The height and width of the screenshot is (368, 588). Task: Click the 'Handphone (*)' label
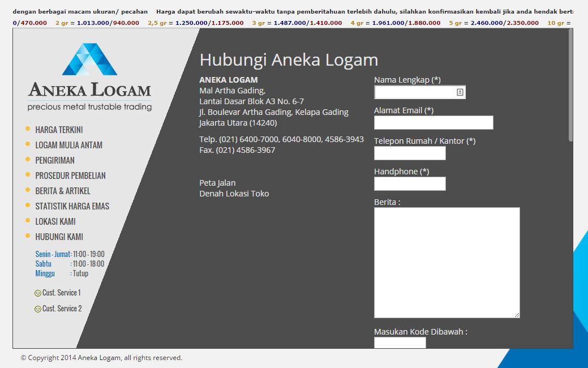pyautogui.click(x=402, y=172)
